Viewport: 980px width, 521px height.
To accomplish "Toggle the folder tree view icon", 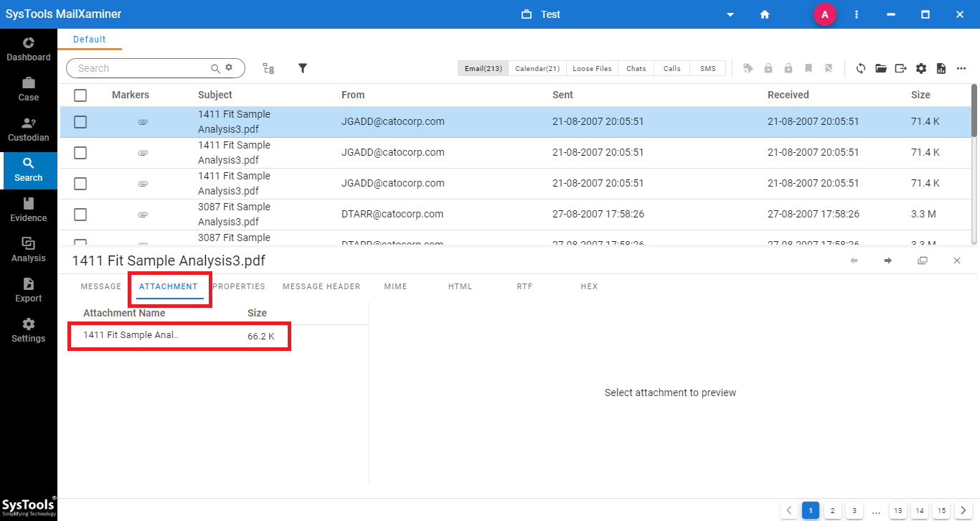I will point(268,68).
